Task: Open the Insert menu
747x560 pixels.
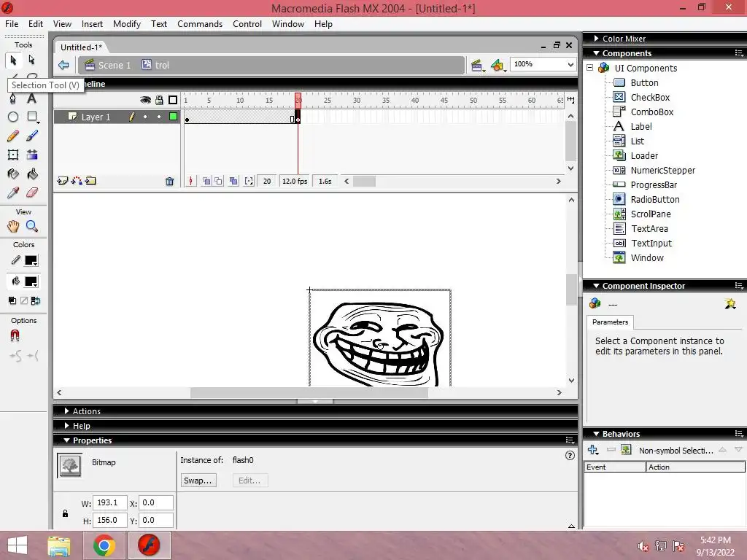Action: coord(92,24)
